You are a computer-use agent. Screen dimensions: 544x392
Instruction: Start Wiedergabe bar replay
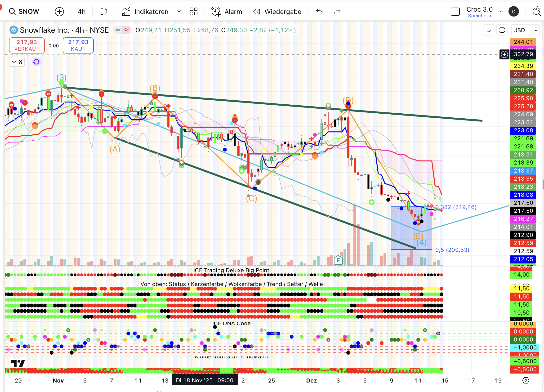pos(277,11)
